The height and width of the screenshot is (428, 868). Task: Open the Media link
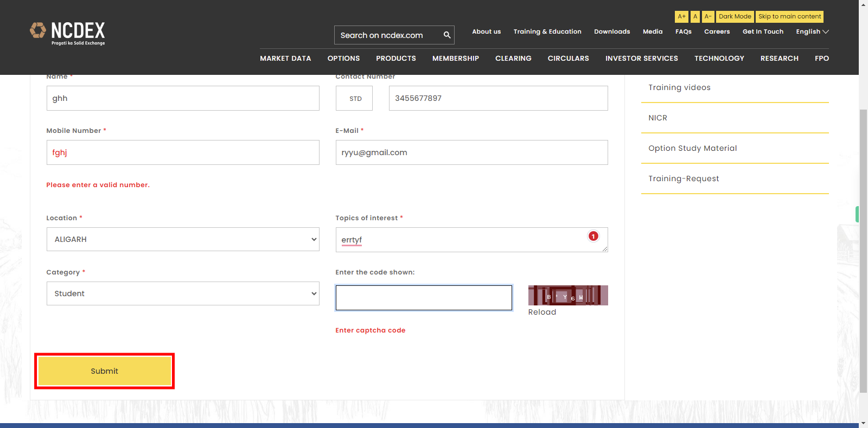coord(653,31)
